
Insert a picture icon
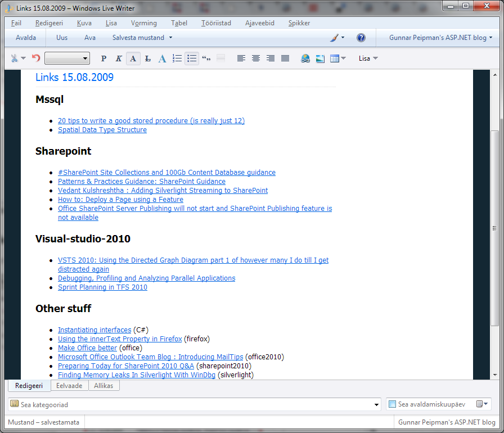click(320, 58)
